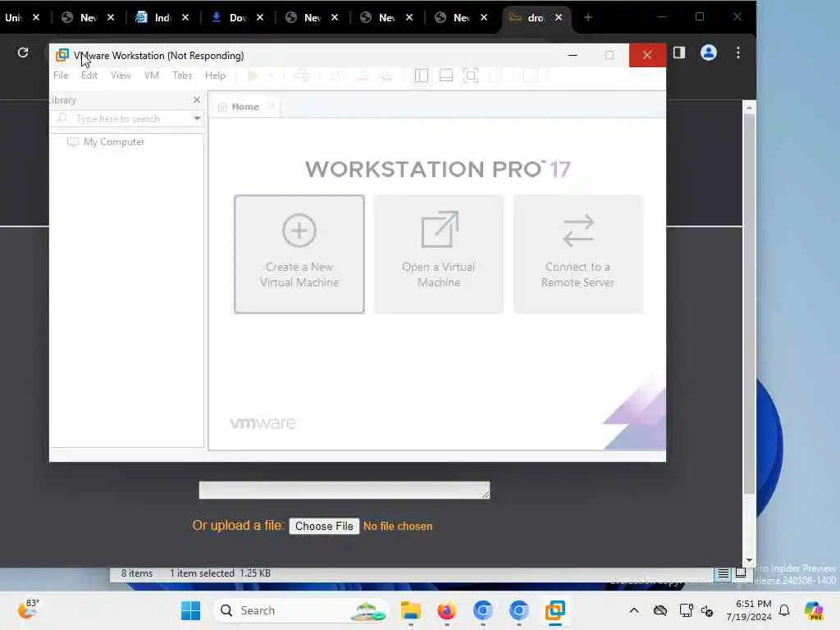Open the browser three-dot menu

pyautogui.click(x=738, y=52)
